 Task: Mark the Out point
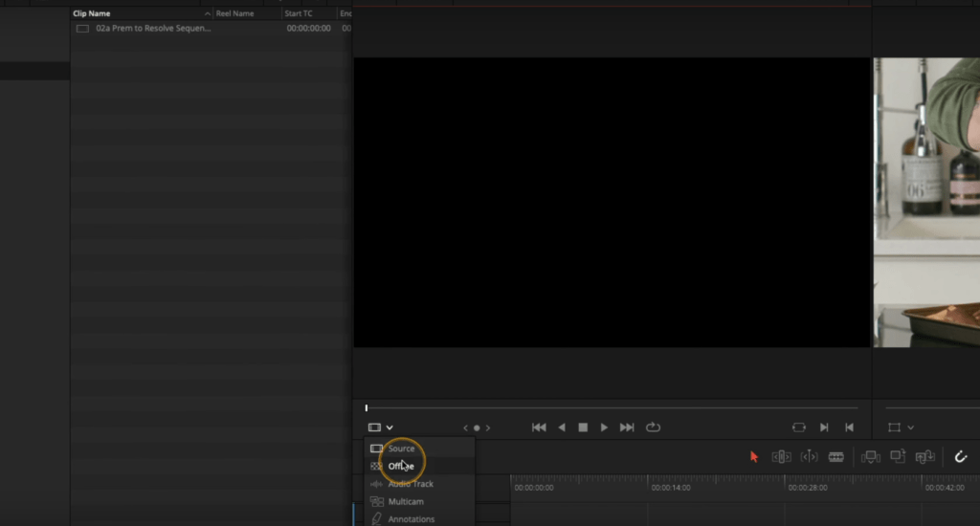850,427
